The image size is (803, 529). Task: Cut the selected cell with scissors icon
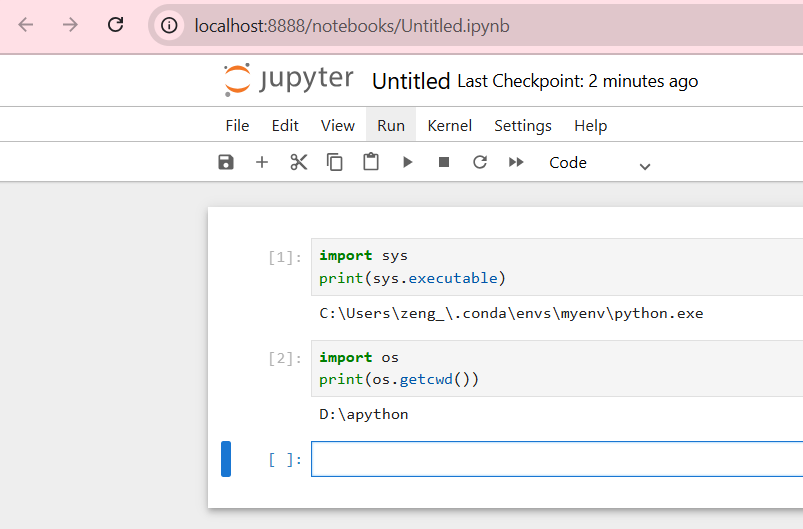(x=299, y=162)
